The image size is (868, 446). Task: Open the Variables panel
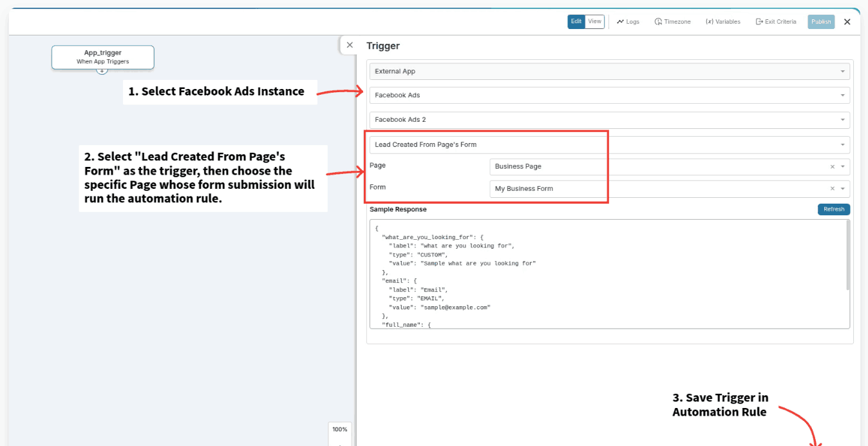pos(722,22)
